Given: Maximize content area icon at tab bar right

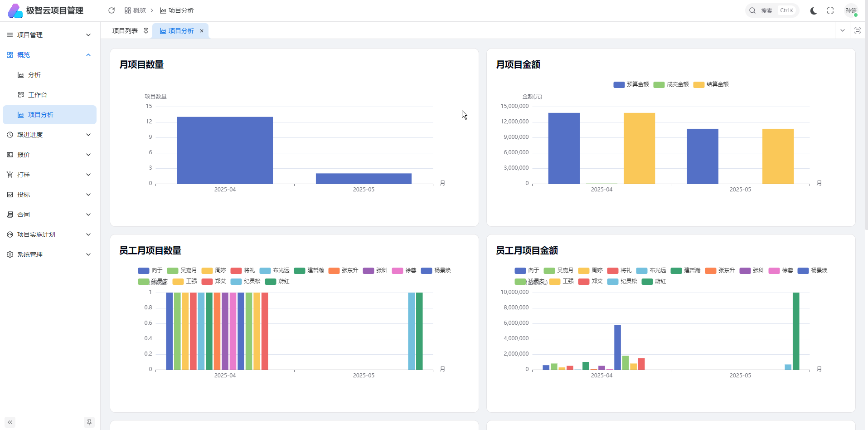Looking at the screenshot, I should (857, 30).
